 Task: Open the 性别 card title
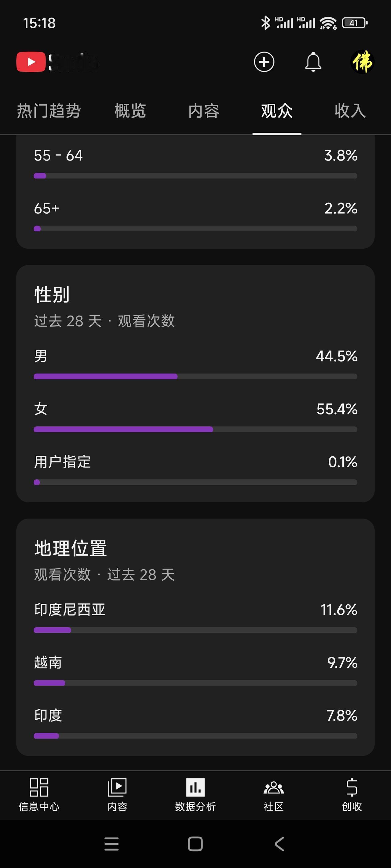[x=52, y=295]
